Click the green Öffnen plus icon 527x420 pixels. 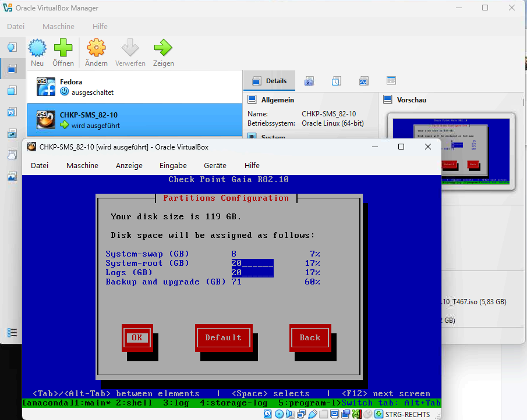[63, 48]
